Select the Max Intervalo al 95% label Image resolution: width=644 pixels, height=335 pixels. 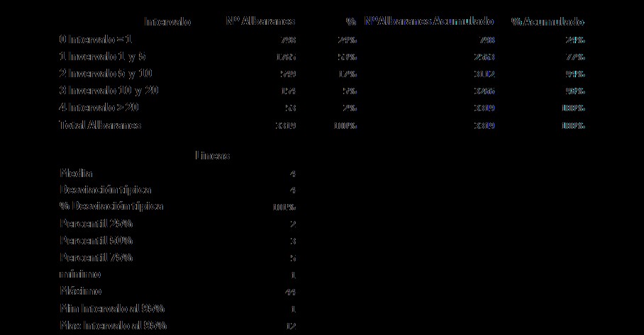113,326
